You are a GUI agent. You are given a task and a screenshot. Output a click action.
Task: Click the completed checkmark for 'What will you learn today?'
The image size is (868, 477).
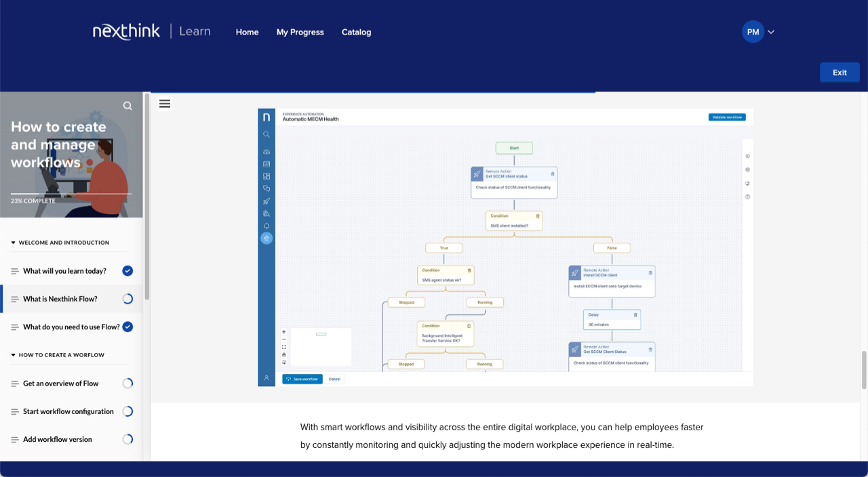coord(127,270)
